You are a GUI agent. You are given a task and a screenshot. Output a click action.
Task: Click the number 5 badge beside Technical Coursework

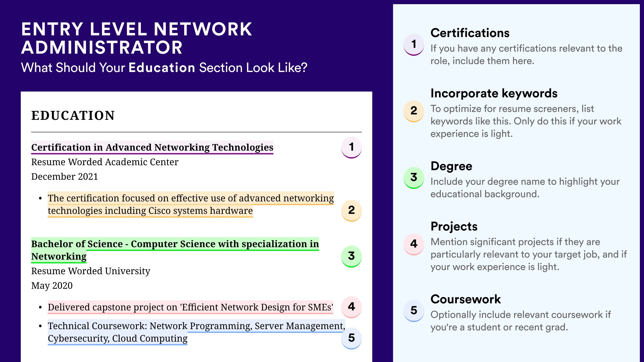(351, 338)
